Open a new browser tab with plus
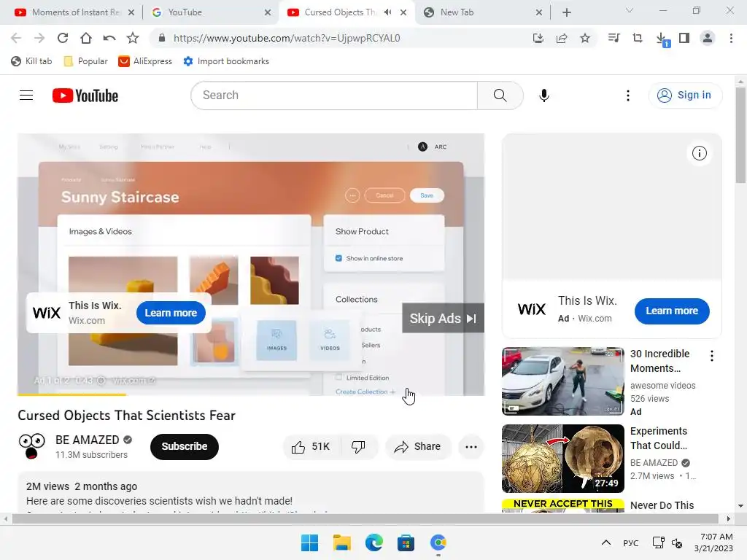Screen dimensions: 747x560 point(566,12)
